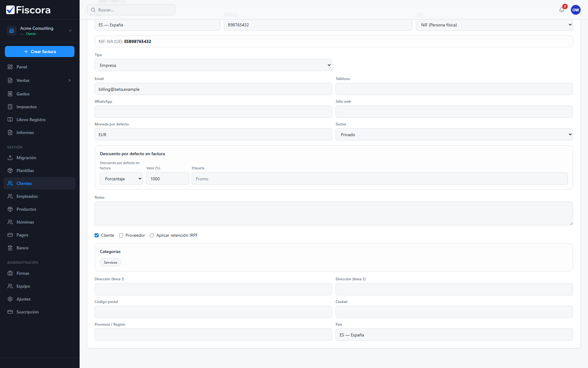Focus the Buscar search field
588x368 pixels.
click(131, 10)
